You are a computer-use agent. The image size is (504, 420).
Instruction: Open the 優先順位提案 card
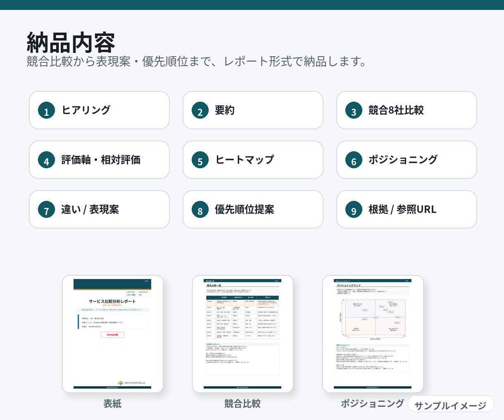coord(253,210)
